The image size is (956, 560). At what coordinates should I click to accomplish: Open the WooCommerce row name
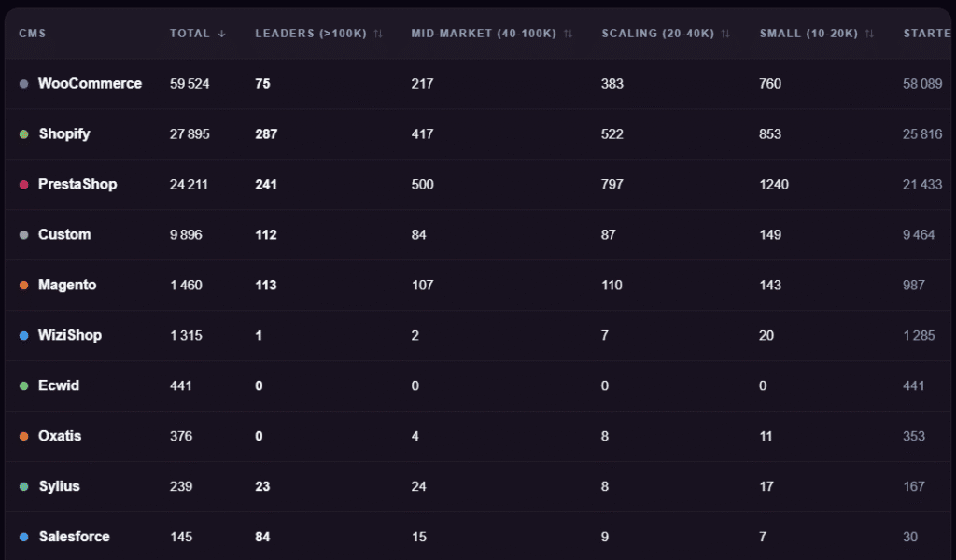point(90,84)
